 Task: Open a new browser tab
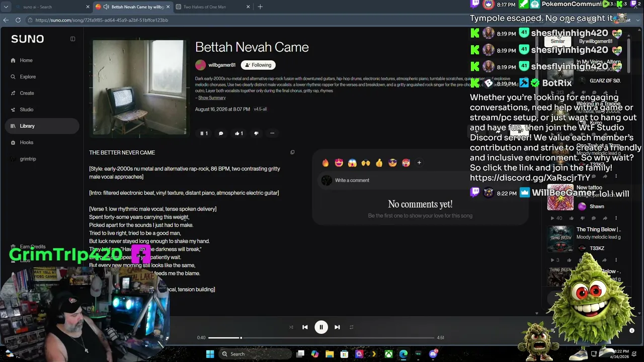click(260, 7)
